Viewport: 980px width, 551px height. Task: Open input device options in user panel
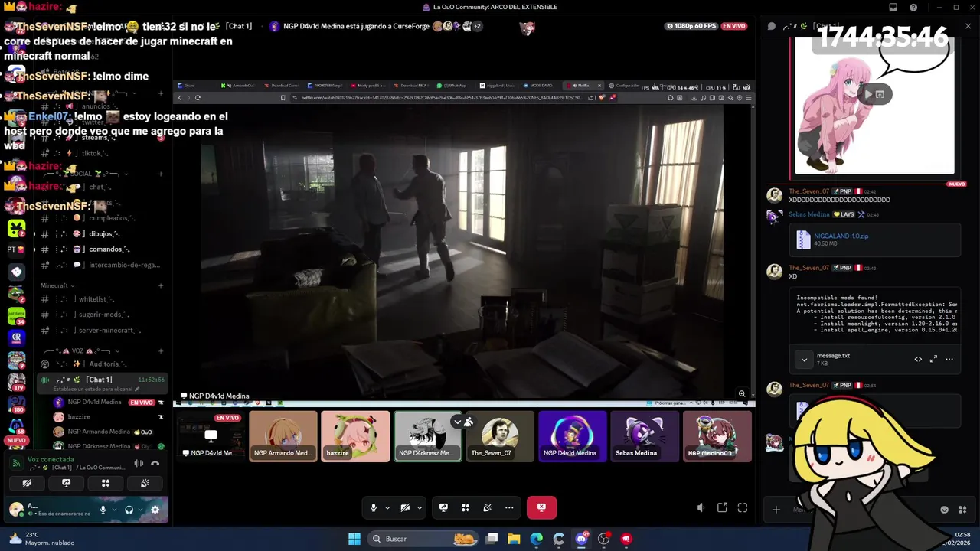115,510
